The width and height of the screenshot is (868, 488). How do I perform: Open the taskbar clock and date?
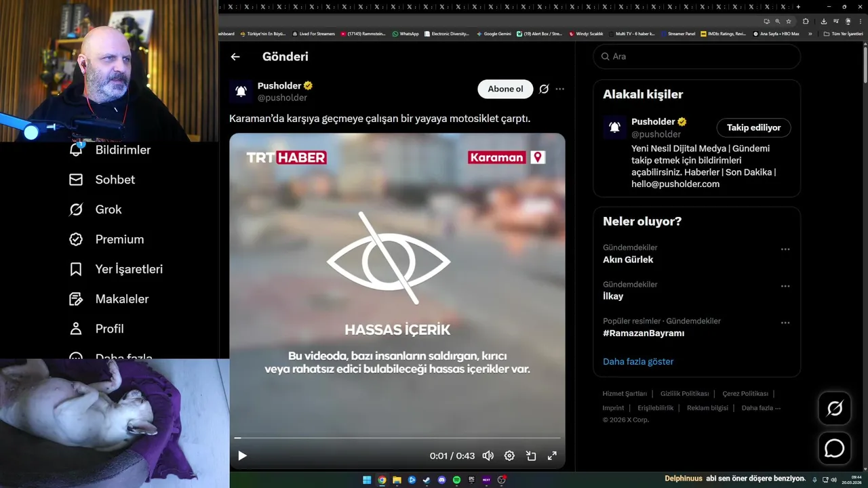point(851,480)
